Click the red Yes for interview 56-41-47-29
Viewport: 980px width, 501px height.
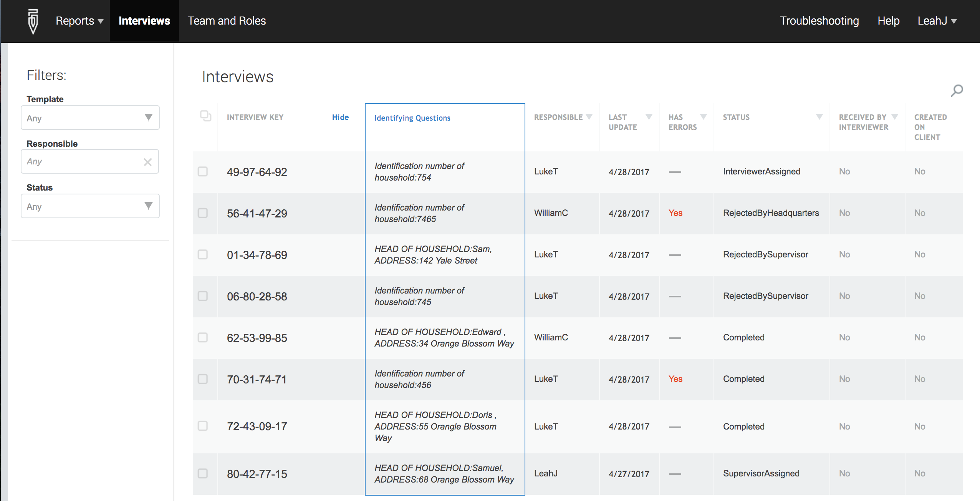(675, 213)
